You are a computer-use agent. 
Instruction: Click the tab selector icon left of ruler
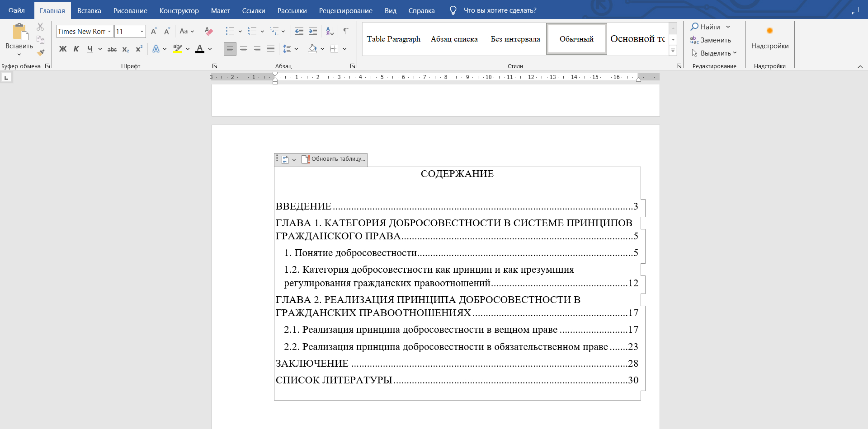6,78
